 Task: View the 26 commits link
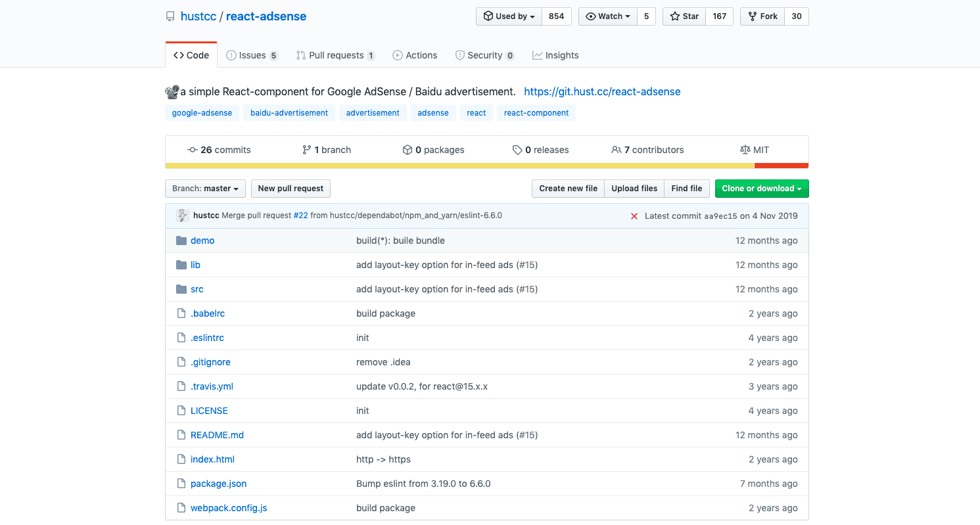click(219, 150)
